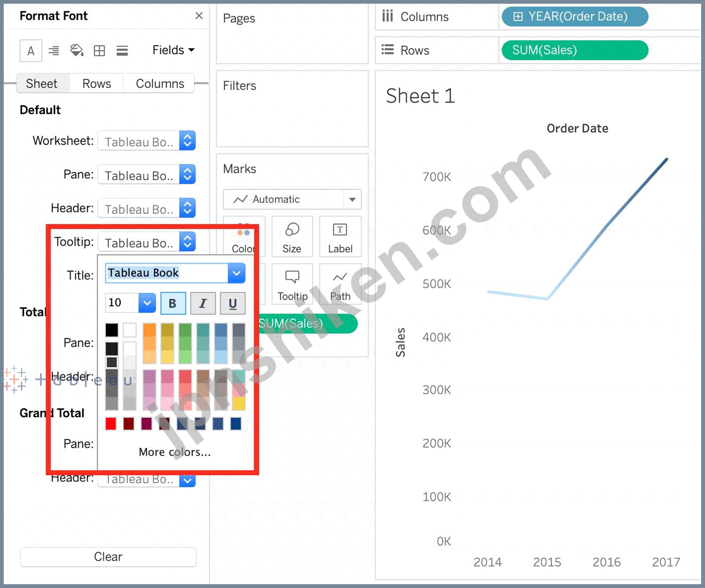Click the Path marks card button

(x=340, y=285)
